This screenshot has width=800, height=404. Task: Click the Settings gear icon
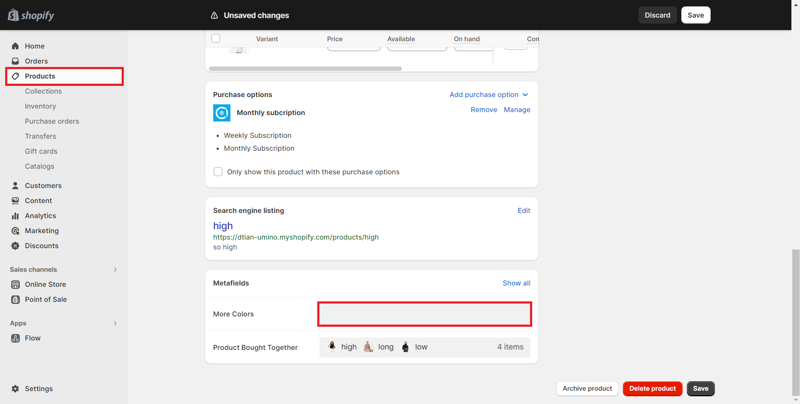[15, 389]
